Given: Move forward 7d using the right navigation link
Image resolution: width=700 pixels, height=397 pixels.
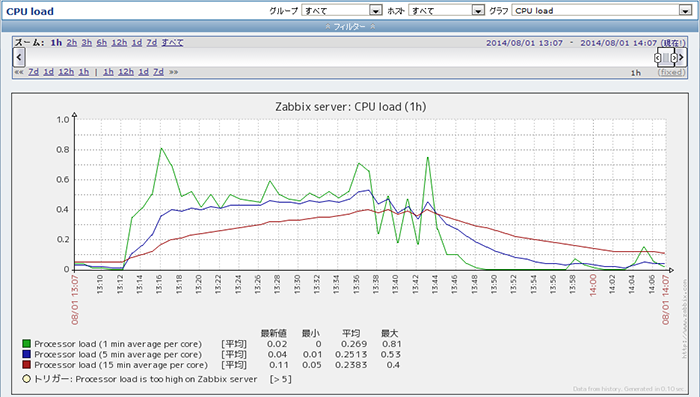Looking at the screenshot, I should (158, 71).
